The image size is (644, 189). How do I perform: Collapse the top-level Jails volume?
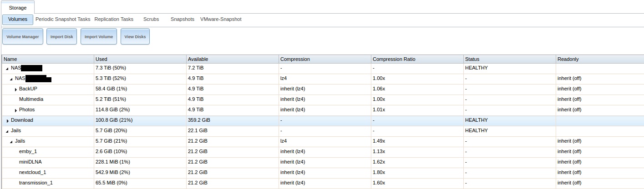tap(7, 131)
